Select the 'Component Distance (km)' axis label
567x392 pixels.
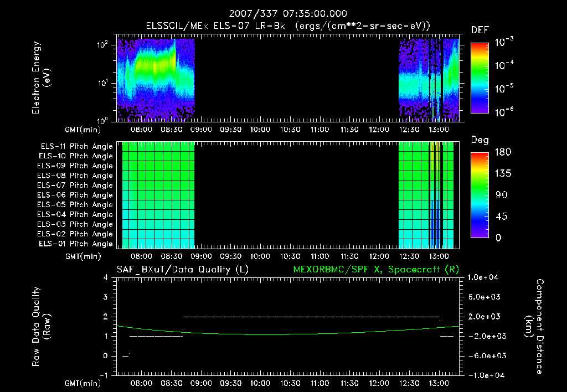(534, 327)
